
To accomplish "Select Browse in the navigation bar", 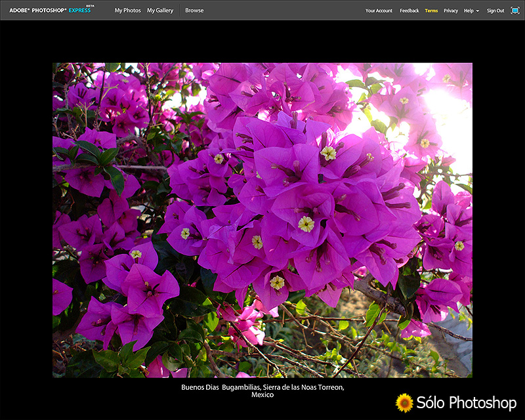I will coord(195,10).
